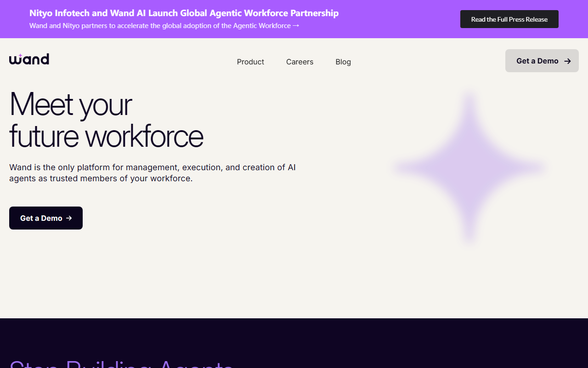
Task: Click the 'Meet your future workforce' heading
Action: [x=106, y=120]
